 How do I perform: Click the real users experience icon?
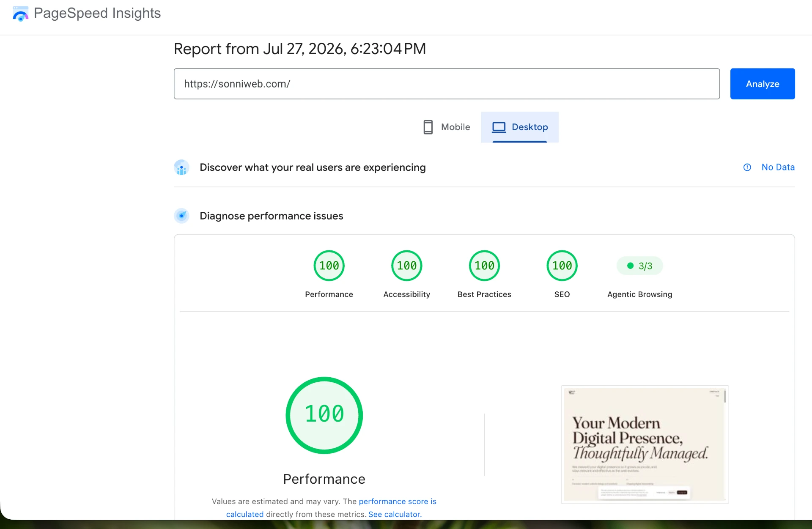coord(181,167)
